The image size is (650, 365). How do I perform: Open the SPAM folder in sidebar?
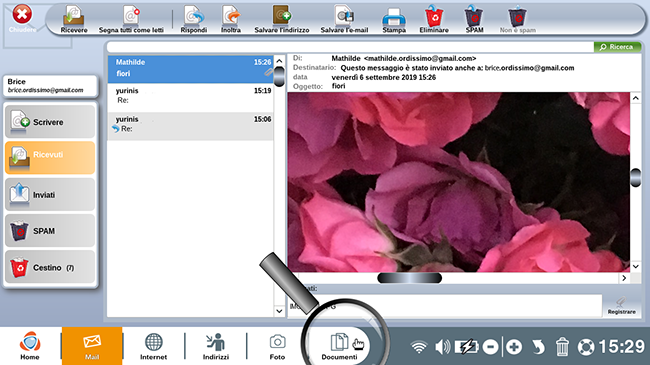[50, 231]
